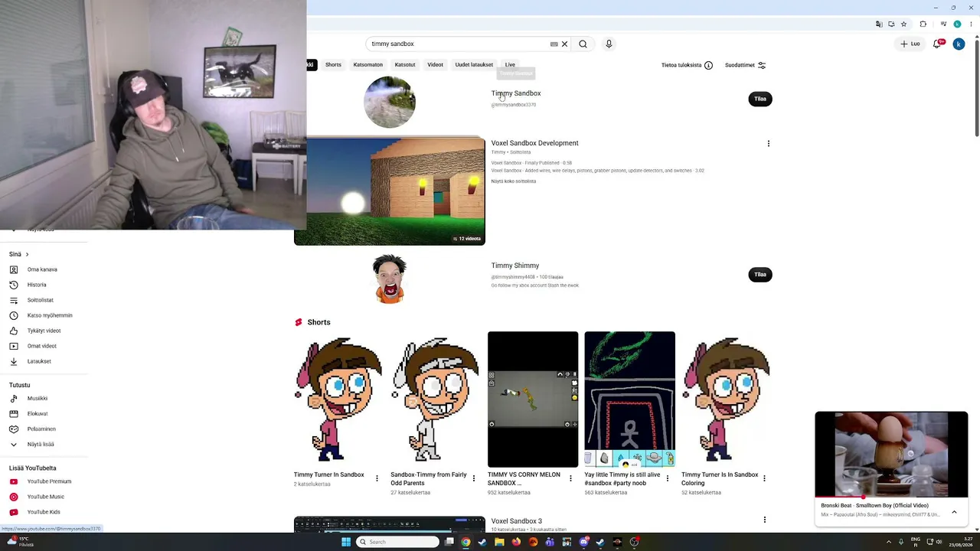
Task: Open Lataukset in the sidebar
Action: (39, 361)
